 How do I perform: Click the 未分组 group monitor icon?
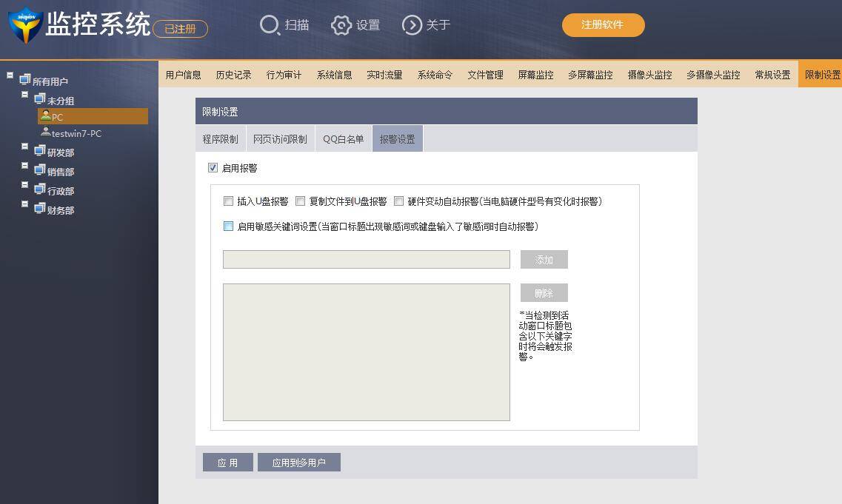[40, 98]
